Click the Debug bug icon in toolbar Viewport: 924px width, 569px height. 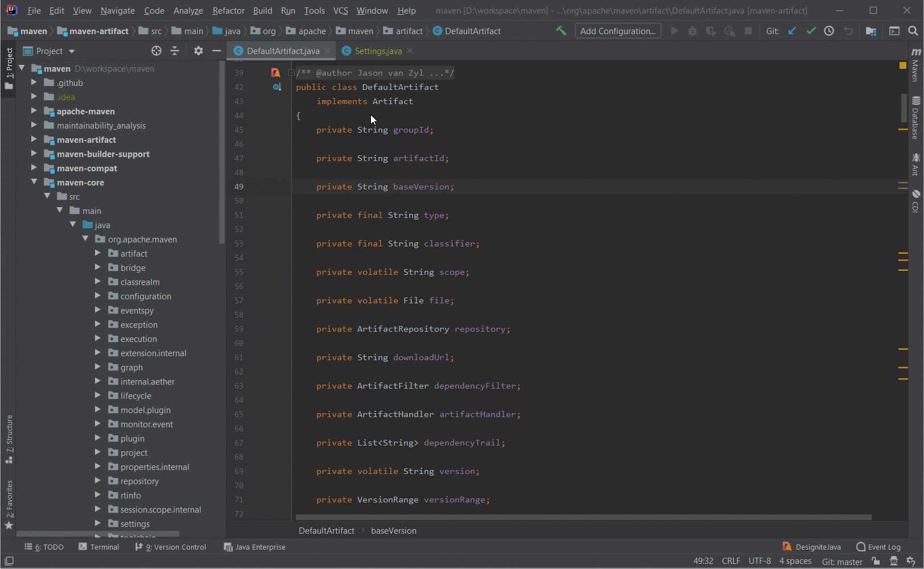point(692,31)
